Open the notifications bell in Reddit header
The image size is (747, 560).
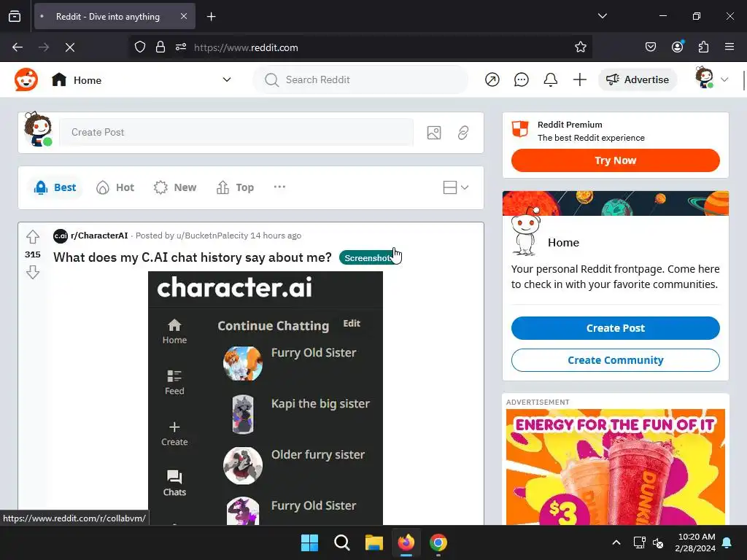point(550,79)
